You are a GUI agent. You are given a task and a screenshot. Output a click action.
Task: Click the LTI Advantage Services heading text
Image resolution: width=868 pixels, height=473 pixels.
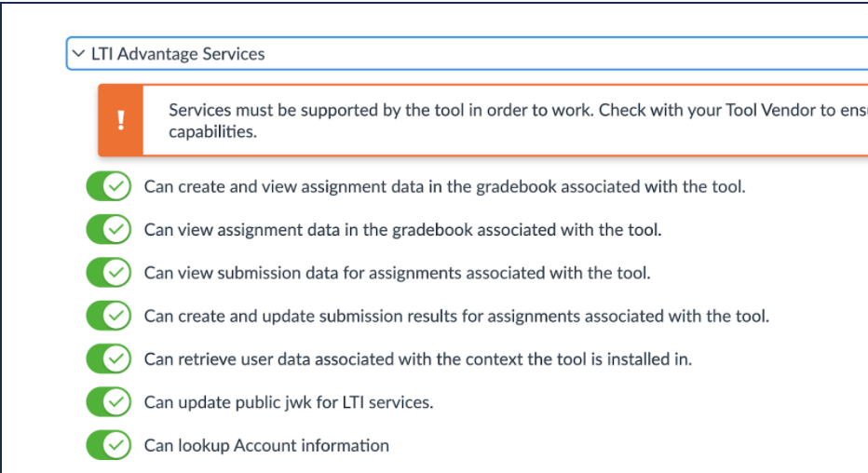tap(177, 54)
